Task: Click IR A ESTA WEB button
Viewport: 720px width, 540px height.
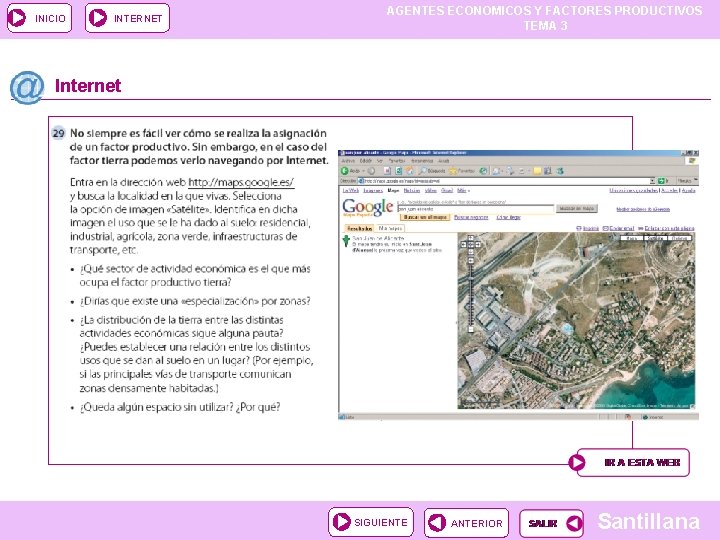Action: 630,462
